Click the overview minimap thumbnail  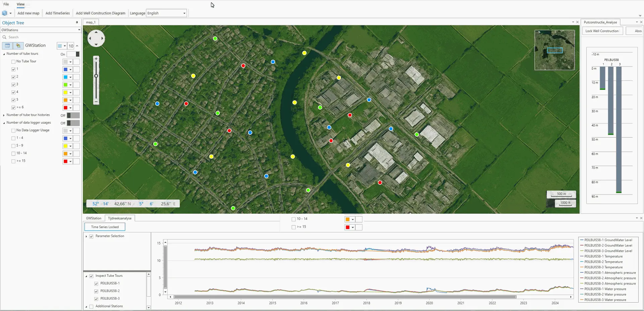click(554, 50)
